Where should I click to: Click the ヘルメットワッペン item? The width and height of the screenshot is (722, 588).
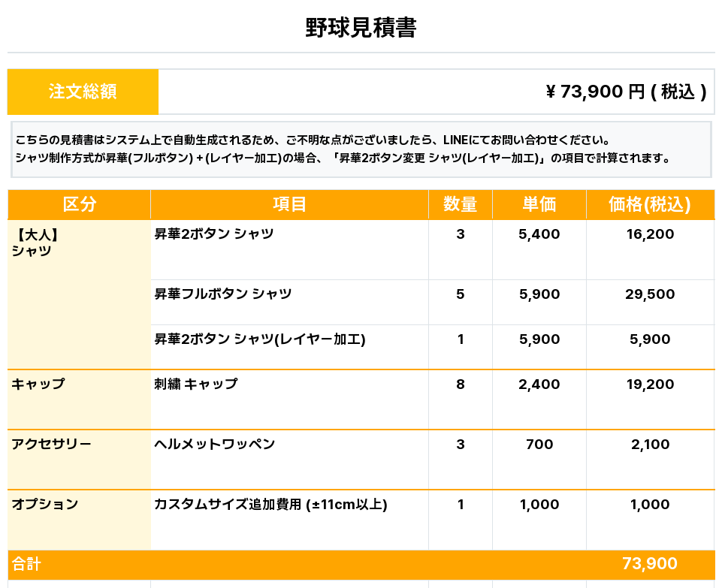click(x=215, y=445)
